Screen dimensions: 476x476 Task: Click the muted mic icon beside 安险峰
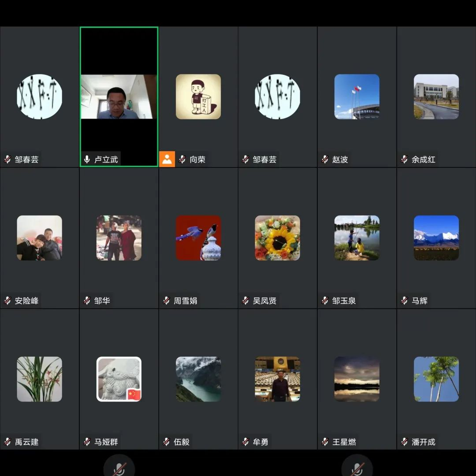click(7, 301)
